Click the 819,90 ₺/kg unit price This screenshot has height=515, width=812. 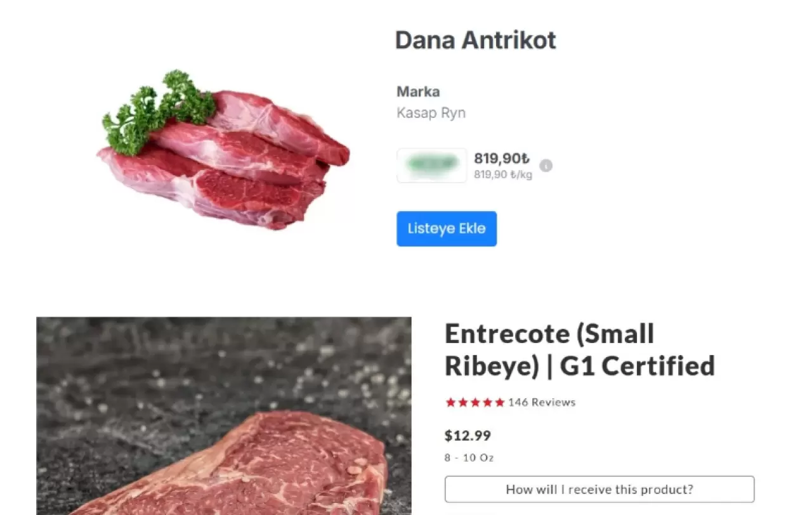coord(503,174)
